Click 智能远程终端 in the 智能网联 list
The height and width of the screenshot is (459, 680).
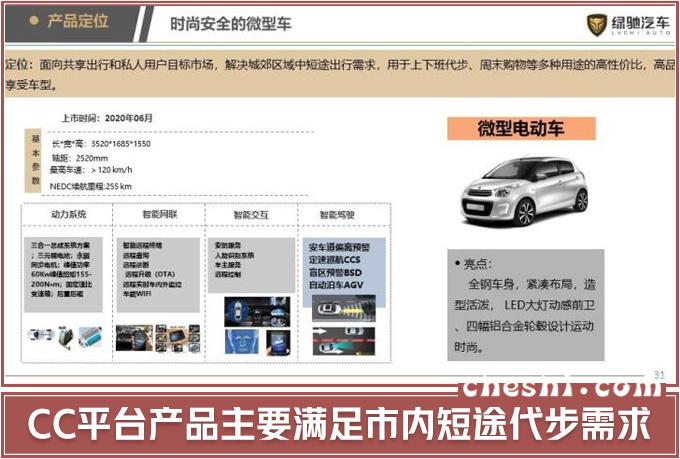142,246
